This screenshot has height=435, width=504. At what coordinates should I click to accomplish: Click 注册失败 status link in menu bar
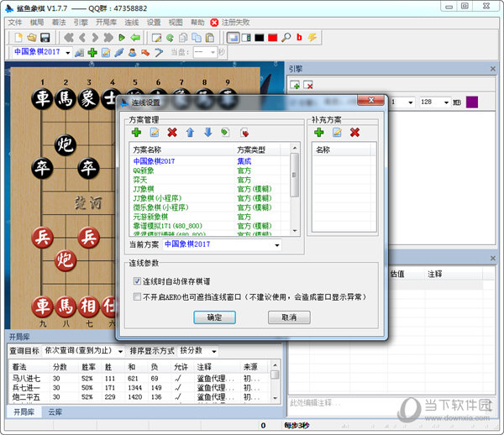point(235,22)
